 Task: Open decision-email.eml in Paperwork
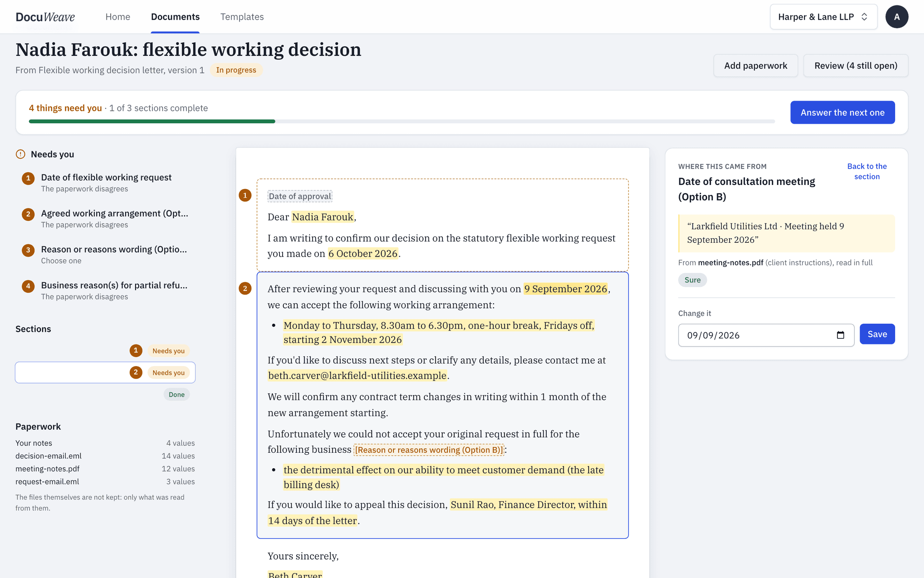[105, 455]
